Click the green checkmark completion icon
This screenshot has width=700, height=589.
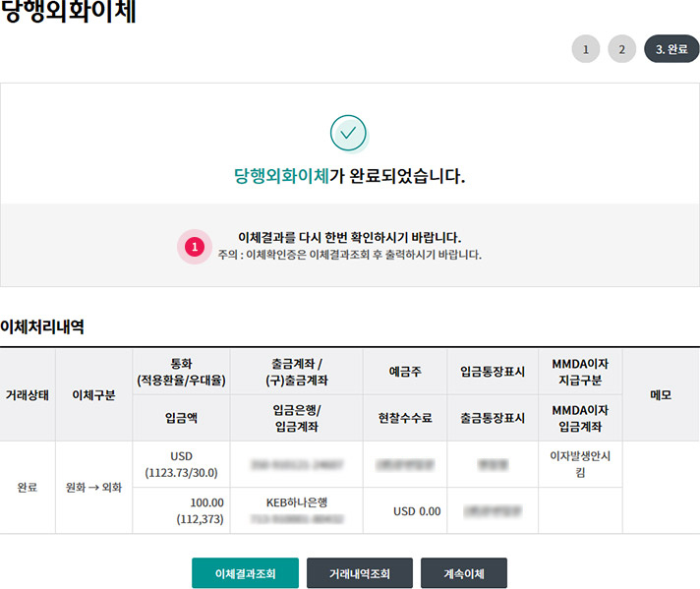[348, 133]
